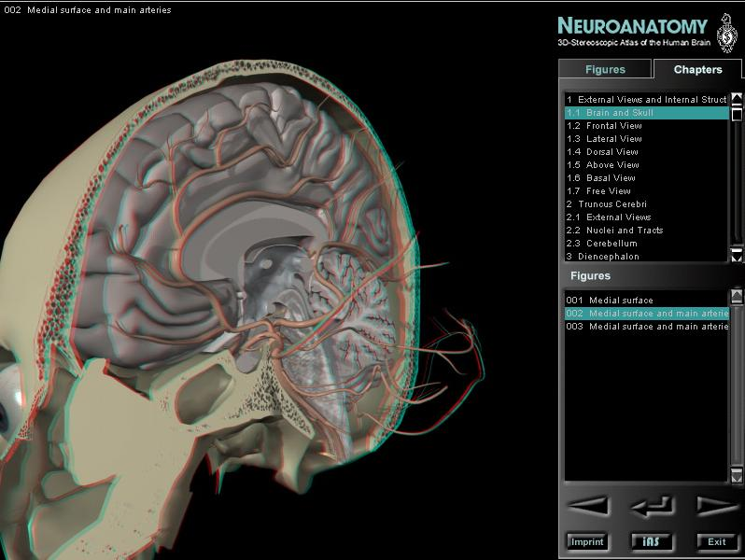
Task: Select figure 003 Medial surface and main arteries
Action: [x=646, y=327]
